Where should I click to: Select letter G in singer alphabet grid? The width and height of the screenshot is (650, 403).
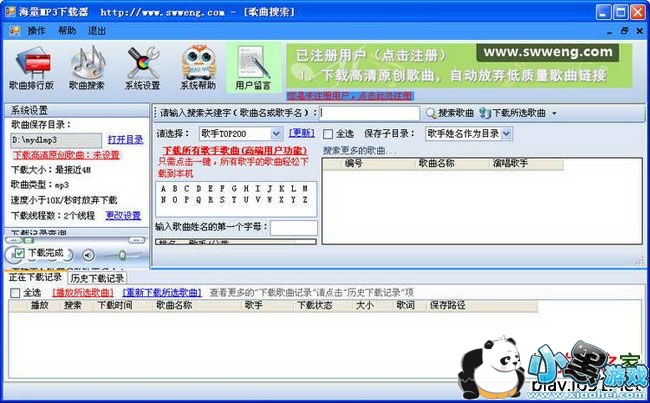pos(234,189)
